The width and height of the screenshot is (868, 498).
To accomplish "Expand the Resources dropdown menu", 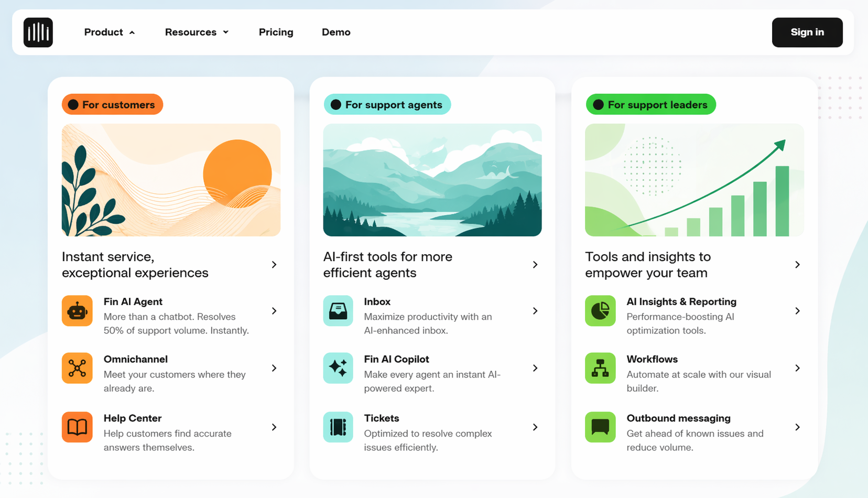I will (x=197, y=32).
